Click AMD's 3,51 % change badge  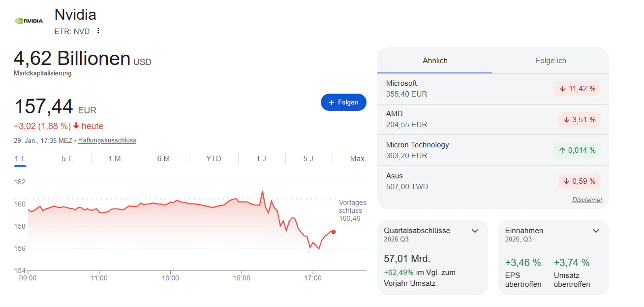579,119
